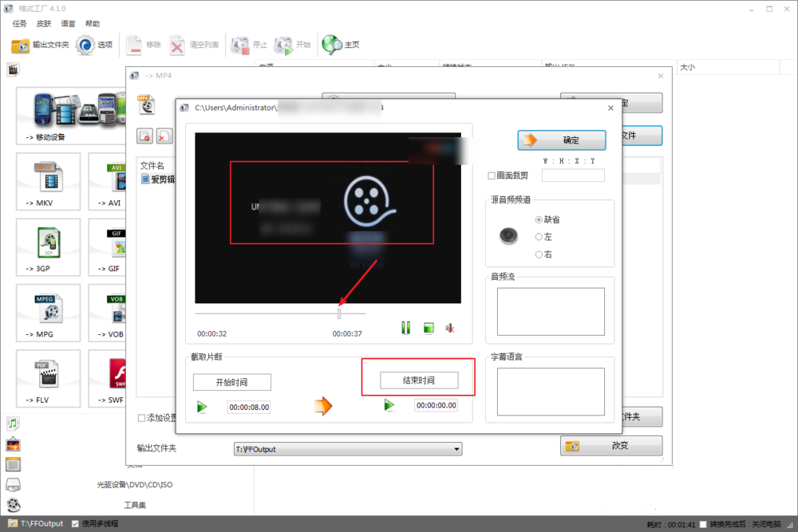The width and height of the screenshot is (798, 532).
Task: Click the video seek slider handle
Action: [x=339, y=313]
